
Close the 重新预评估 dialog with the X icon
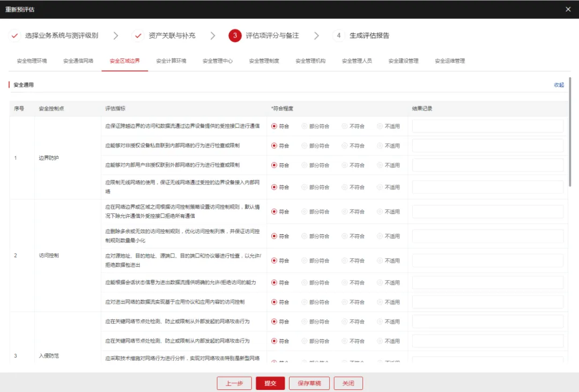tap(568, 9)
